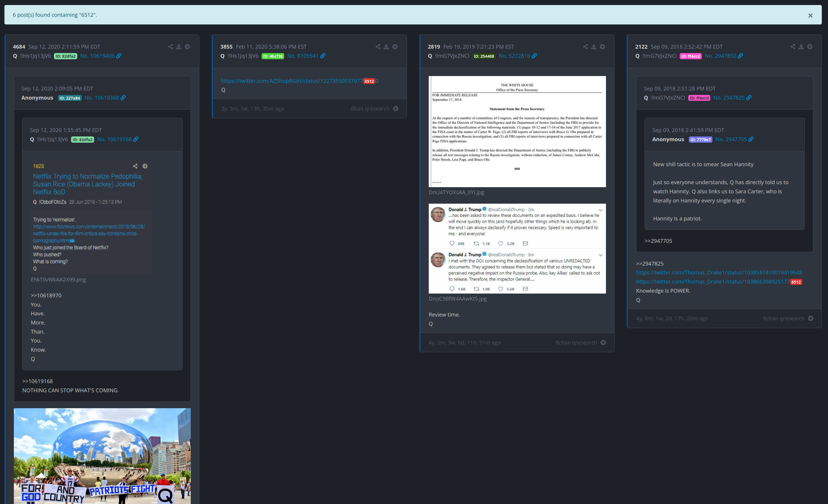
Task: Share post 4684 using share icon
Action: click(170, 47)
